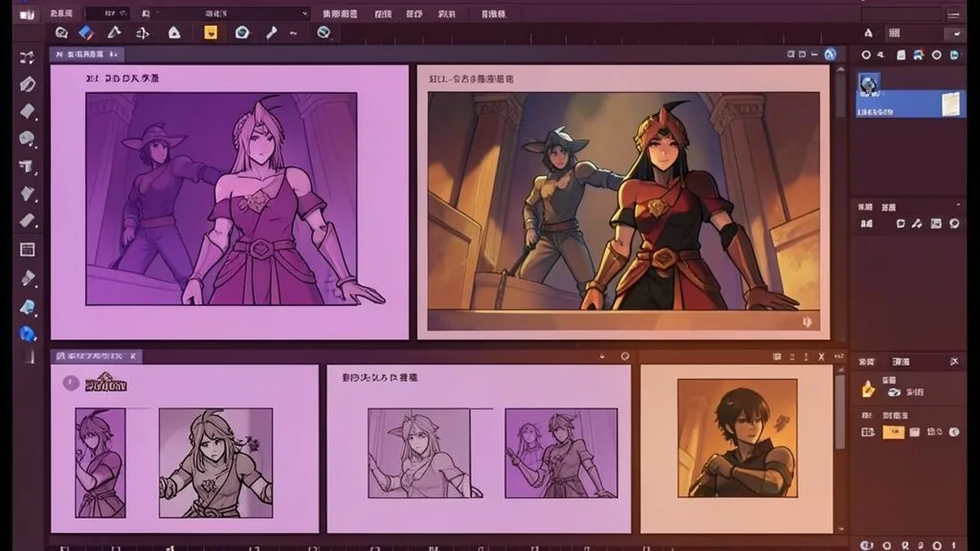
Task: Close the lower right panel with its X
Action: tap(955, 361)
